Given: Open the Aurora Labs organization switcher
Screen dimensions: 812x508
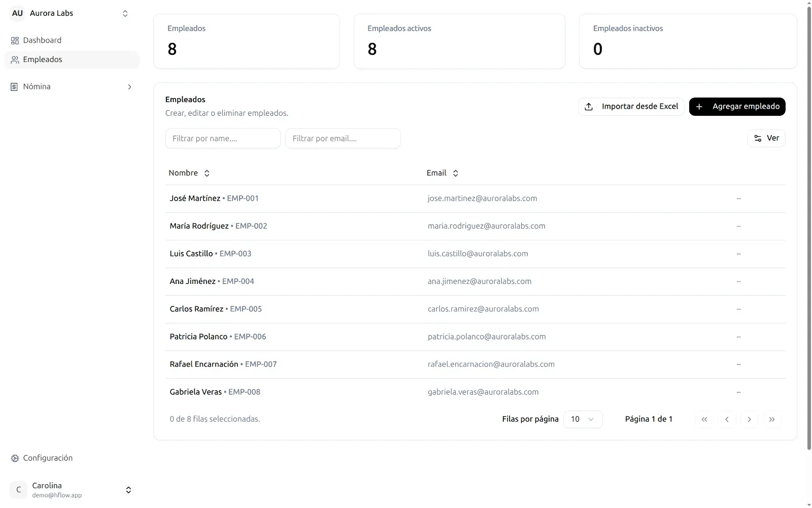Looking at the screenshot, I should 71,13.
